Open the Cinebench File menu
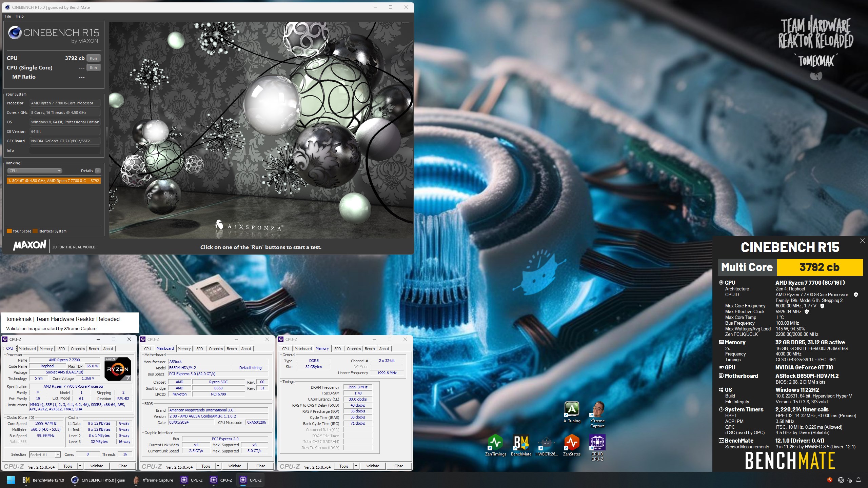The width and height of the screenshot is (868, 488). [8, 16]
